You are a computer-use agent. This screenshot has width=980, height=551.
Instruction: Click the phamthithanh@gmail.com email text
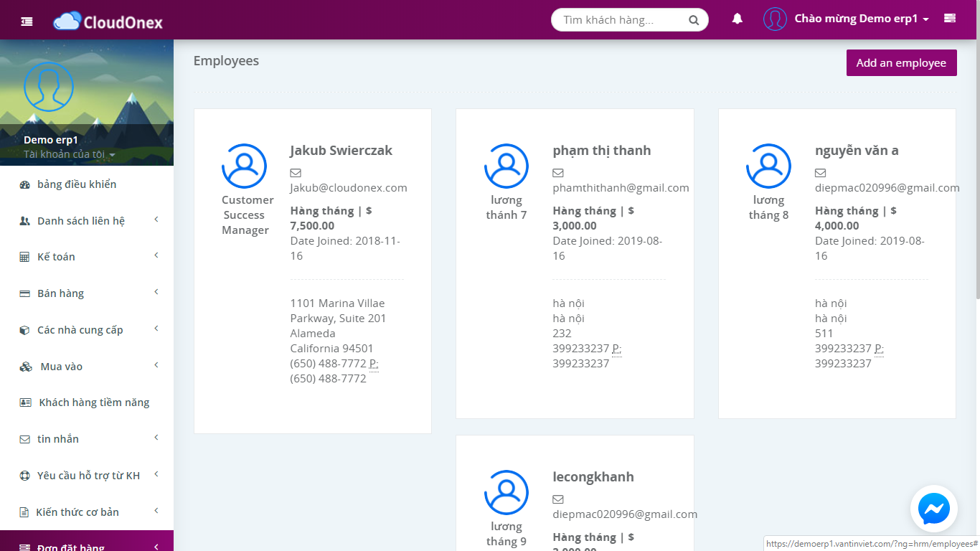(x=621, y=188)
